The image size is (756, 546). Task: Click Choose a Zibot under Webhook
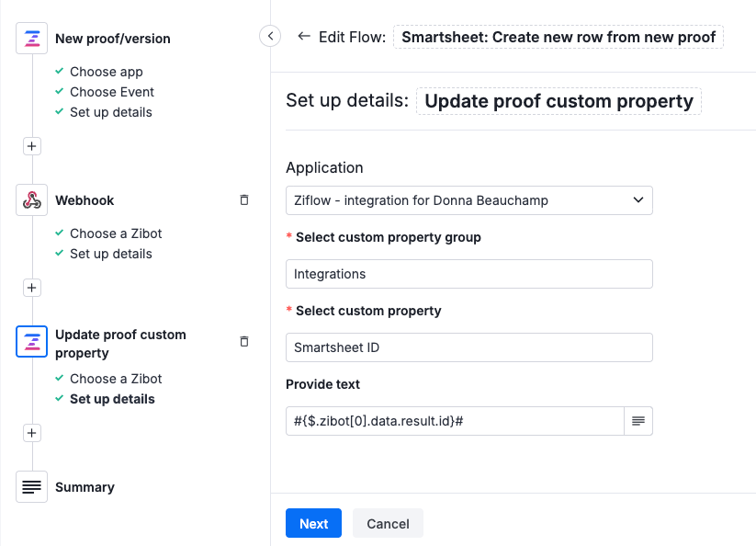tap(115, 233)
